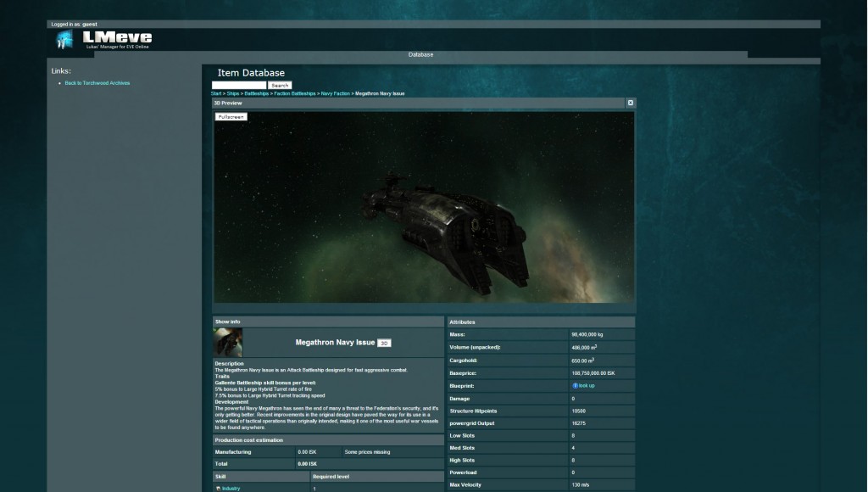868x492 pixels.
Task: Click the Blueprint attribute label
Action: 462,386
